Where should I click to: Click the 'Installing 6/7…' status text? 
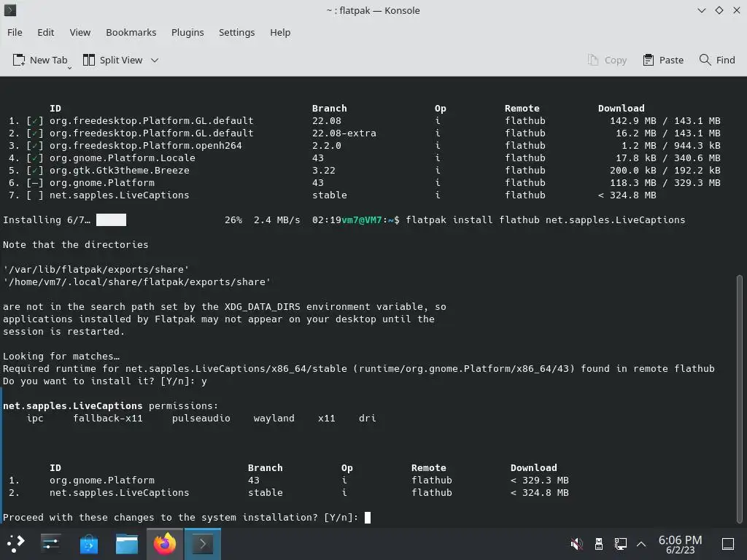[x=47, y=220]
